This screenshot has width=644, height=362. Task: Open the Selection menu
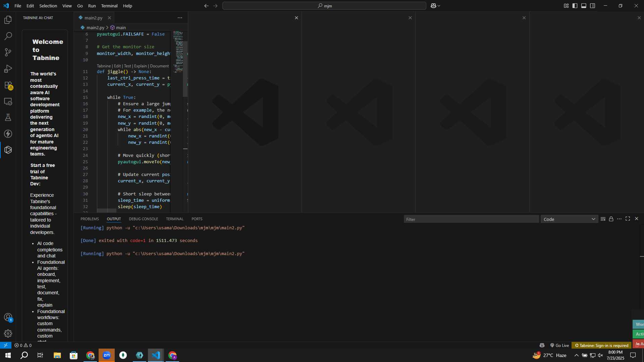[48, 6]
